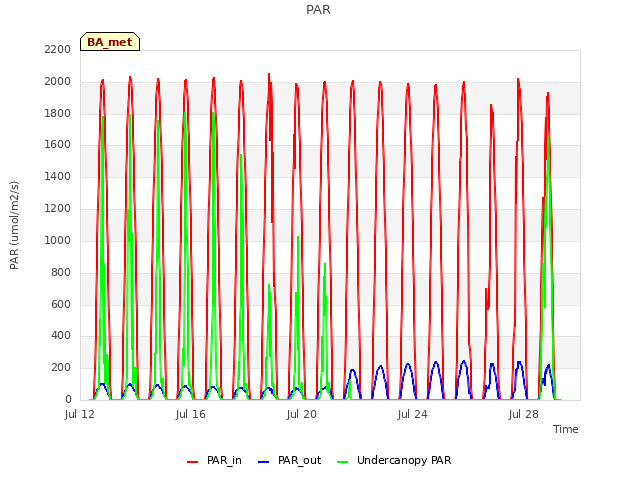Click the 800 y-axis tick label
640x480 pixels.
(61, 272)
